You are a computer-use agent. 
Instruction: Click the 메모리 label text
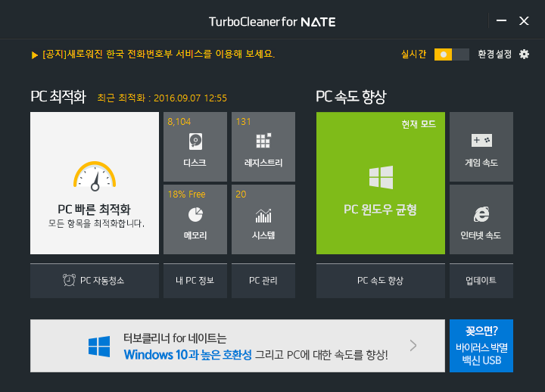pos(195,235)
